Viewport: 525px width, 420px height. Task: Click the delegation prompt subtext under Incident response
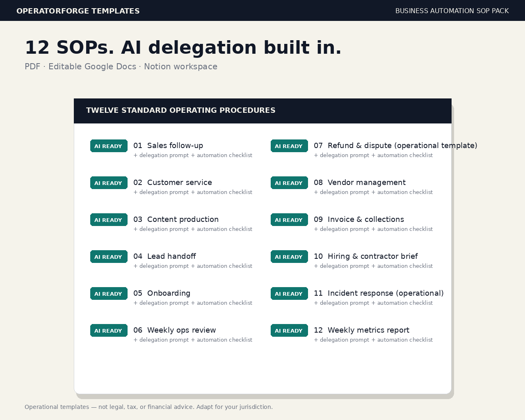(373, 303)
